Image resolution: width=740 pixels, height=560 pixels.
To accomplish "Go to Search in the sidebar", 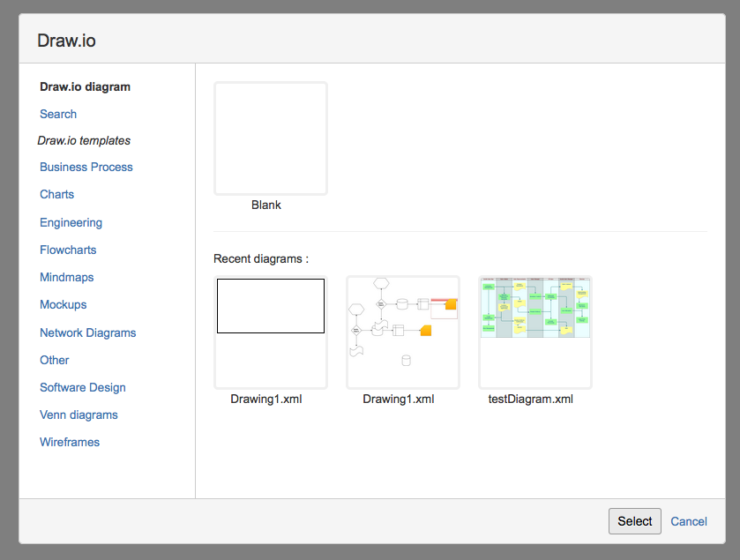I will click(x=58, y=114).
